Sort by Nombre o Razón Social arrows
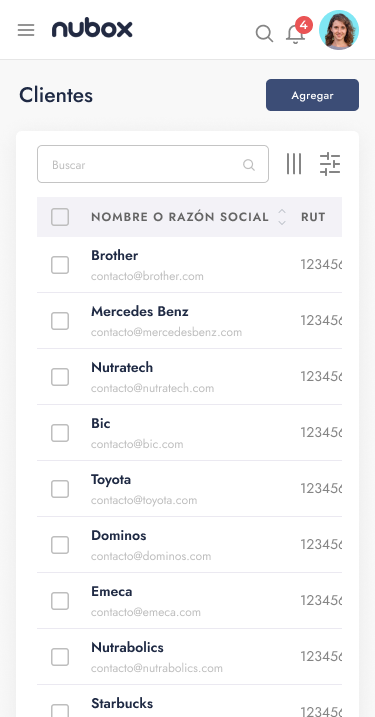 click(282, 217)
